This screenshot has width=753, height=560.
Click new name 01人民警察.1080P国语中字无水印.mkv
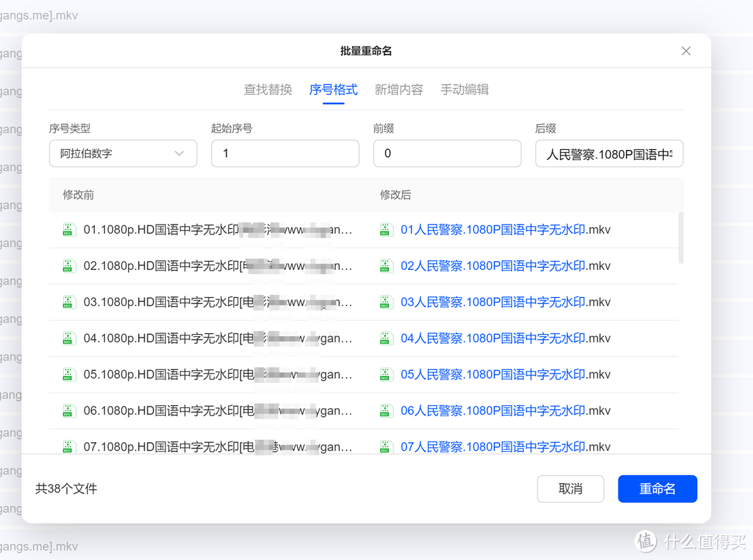505,229
